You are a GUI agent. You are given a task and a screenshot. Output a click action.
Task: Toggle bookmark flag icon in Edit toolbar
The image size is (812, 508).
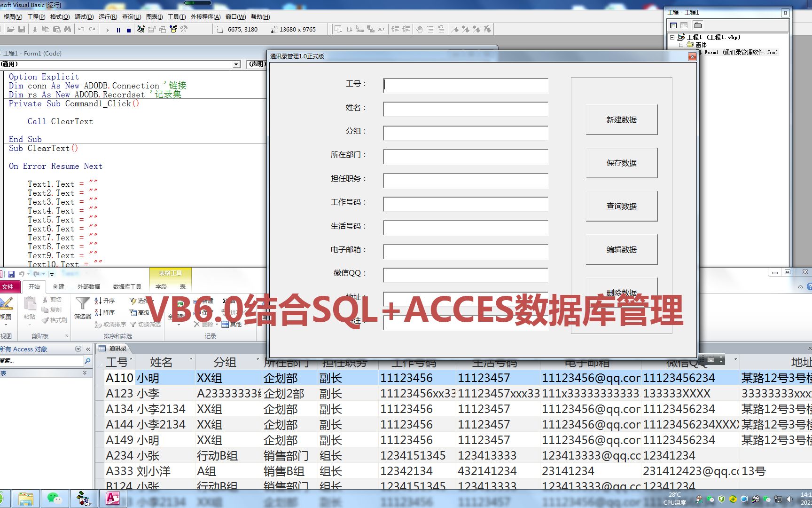tap(455, 29)
